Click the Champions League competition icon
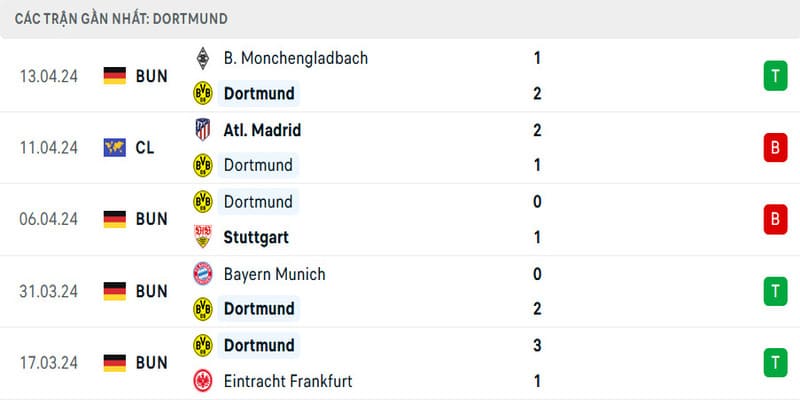 coord(114,148)
